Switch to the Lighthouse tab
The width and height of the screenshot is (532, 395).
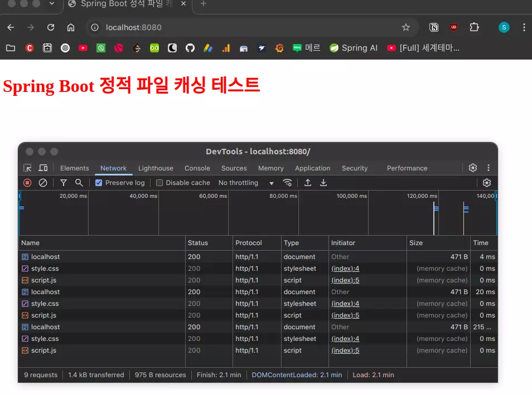click(156, 168)
